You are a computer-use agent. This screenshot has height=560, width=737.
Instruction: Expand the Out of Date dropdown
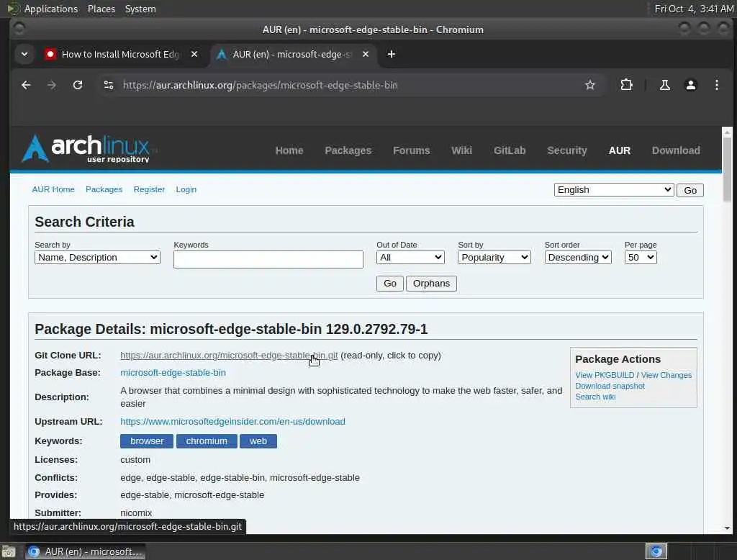(x=410, y=257)
